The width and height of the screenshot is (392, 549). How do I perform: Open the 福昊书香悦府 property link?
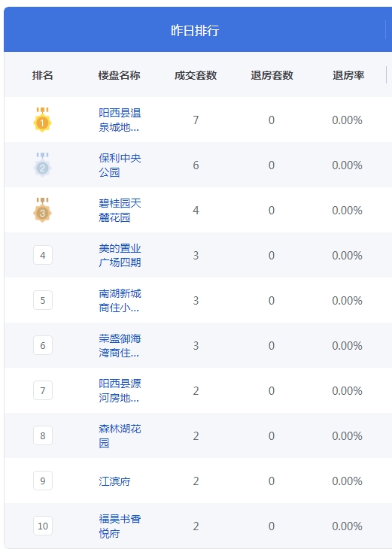point(120,526)
